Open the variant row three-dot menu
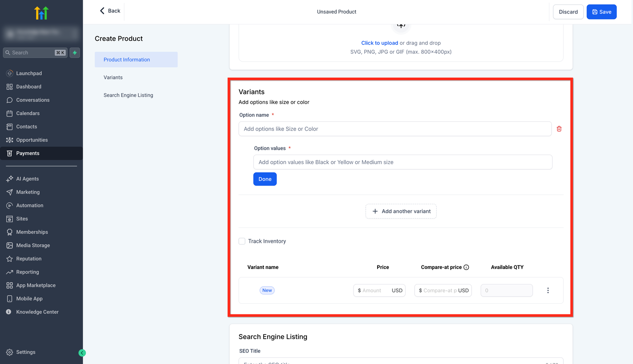Image resolution: width=633 pixels, height=364 pixels. [548, 290]
